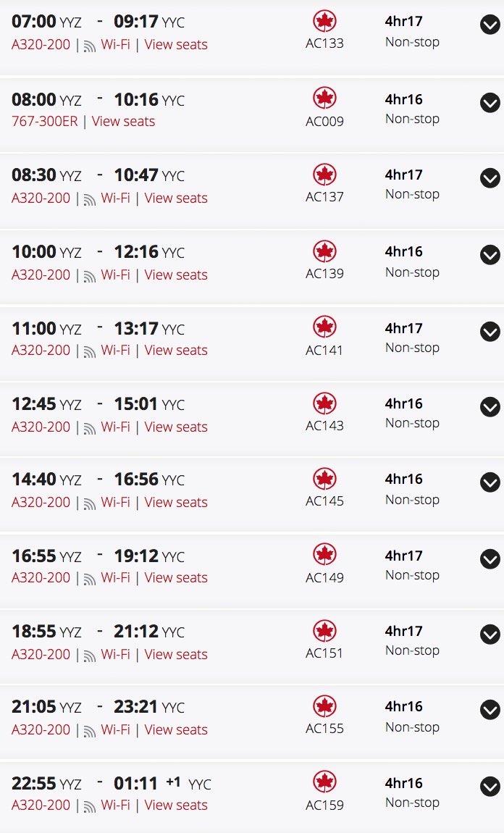This screenshot has height=833, width=504.
Task: Click the Wi-Fi signal icon on the 10:00 flight
Action: pyautogui.click(x=90, y=277)
